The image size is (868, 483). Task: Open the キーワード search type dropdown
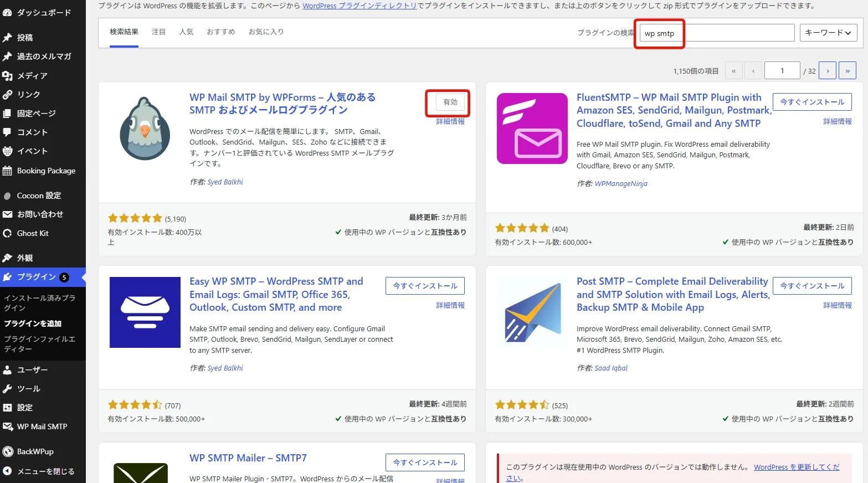click(x=828, y=33)
